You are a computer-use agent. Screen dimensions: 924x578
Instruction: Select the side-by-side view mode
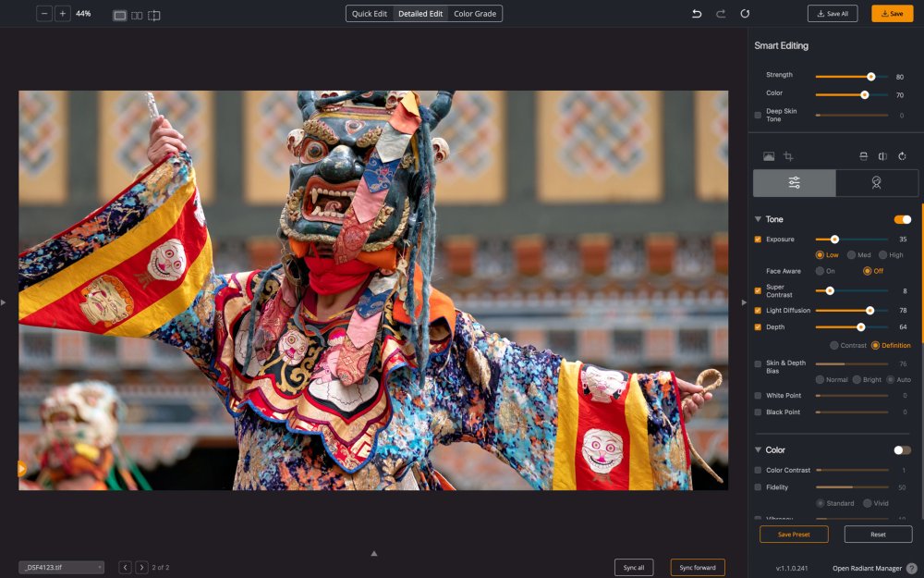137,16
